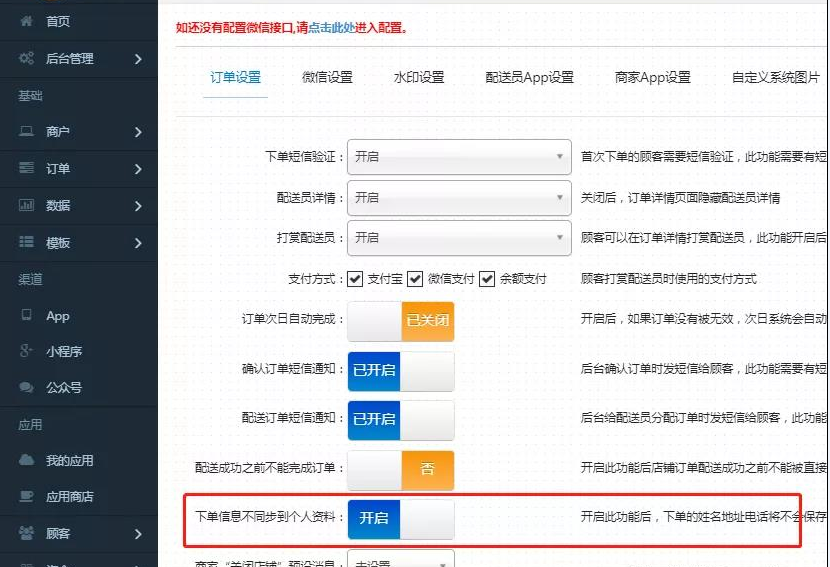Open 小程序 in the sidebar
Image resolution: width=830 pixels, height=567 pixels.
tap(64, 352)
